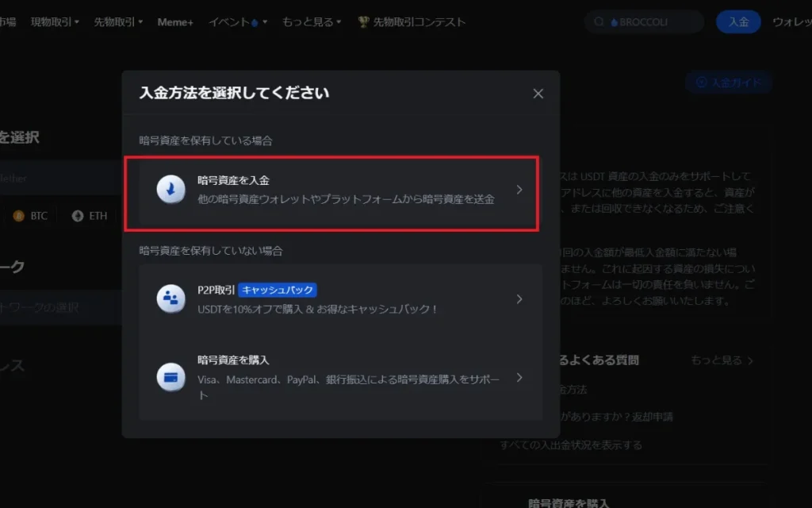Click the blue download arrow deposit icon
Image resolution: width=812 pixels, height=508 pixels.
click(170, 190)
